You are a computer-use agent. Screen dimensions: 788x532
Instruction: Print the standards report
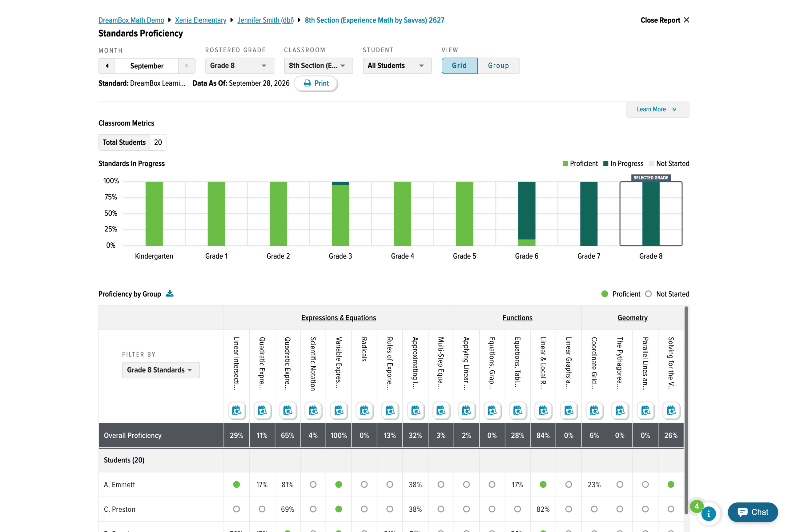(x=316, y=83)
